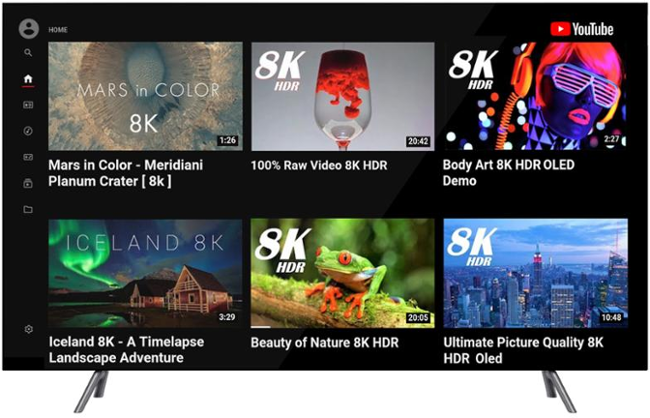Play the city skyline 8K thumbnail
Viewport: 650px width, 418px height.
(536, 274)
